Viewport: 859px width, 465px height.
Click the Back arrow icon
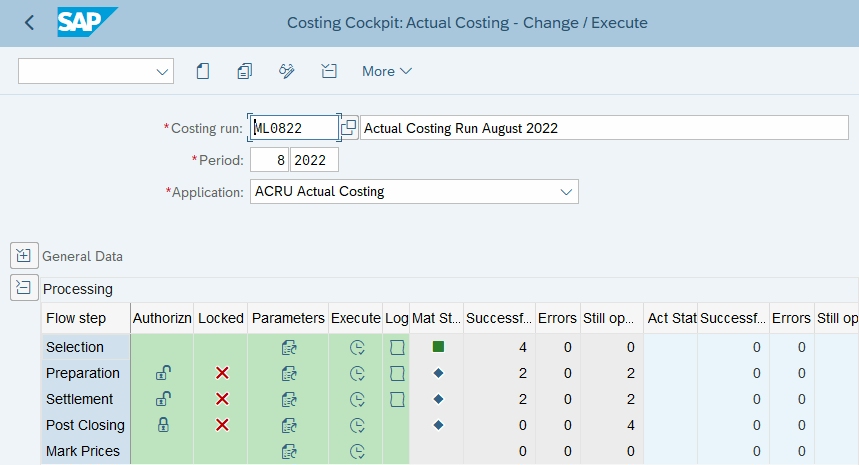pyautogui.click(x=29, y=22)
